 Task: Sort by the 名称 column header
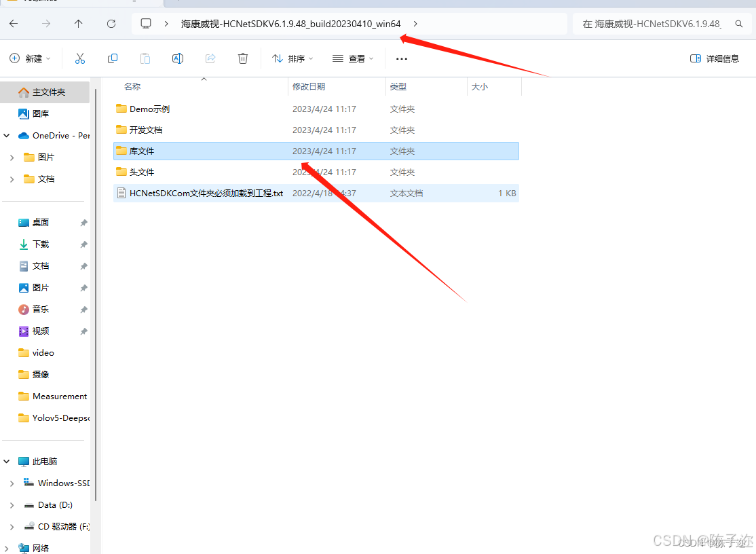[x=132, y=86]
